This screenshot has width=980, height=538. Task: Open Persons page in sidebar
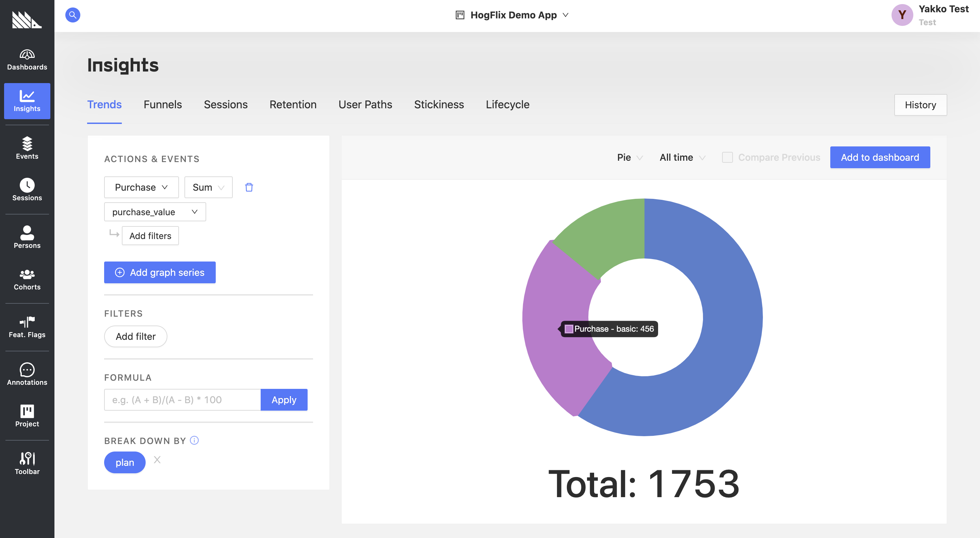pyautogui.click(x=27, y=237)
